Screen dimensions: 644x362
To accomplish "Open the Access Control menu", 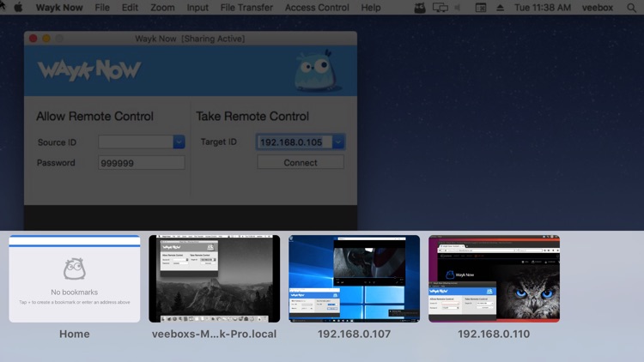I will (x=317, y=8).
